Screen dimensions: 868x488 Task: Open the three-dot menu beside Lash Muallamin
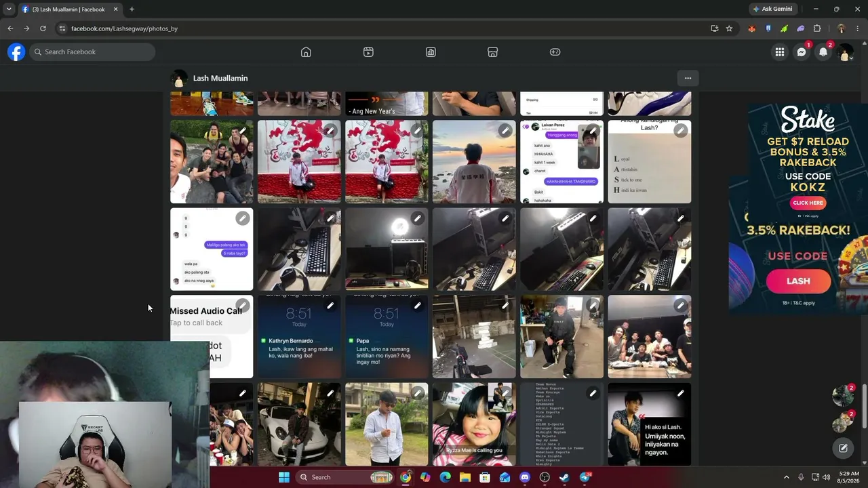point(688,78)
